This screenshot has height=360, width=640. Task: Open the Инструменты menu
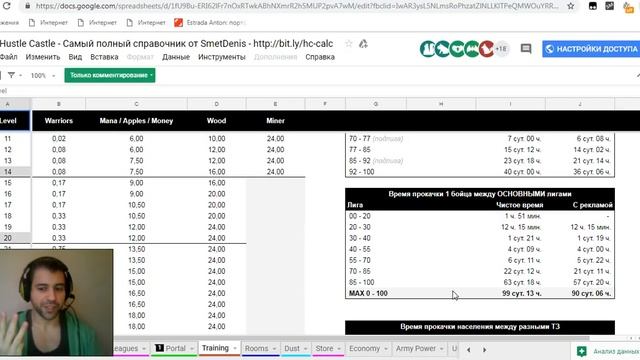[x=222, y=57]
